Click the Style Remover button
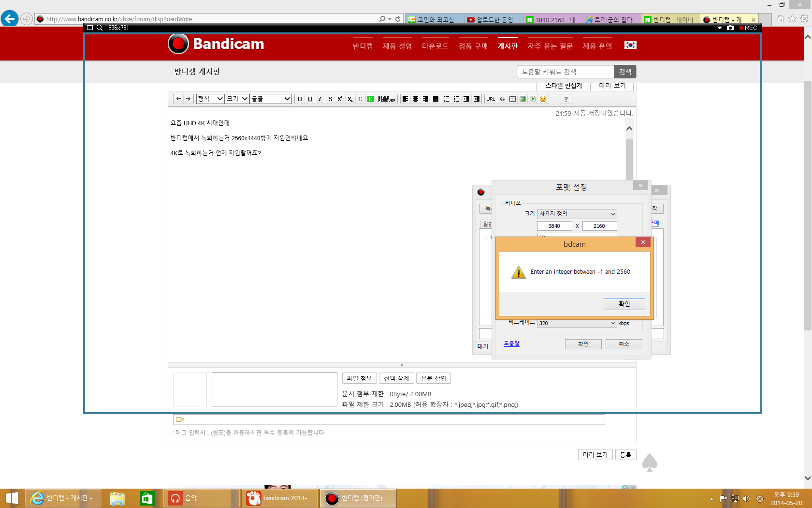Image resolution: width=812 pixels, height=508 pixels. 387,99
